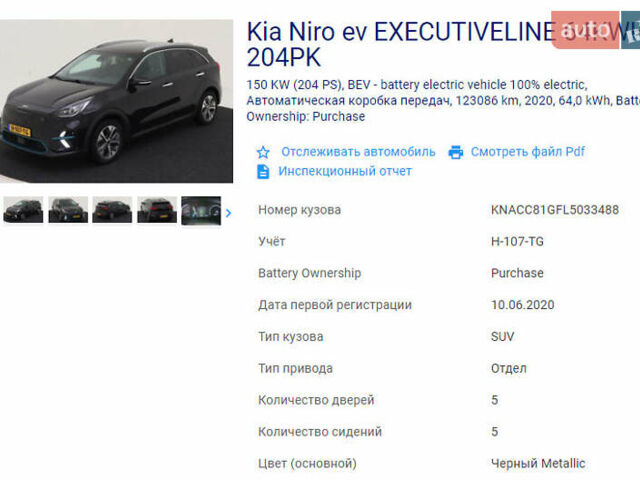
Task: Click the Черный Metallic color value
Action: [538, 463]
